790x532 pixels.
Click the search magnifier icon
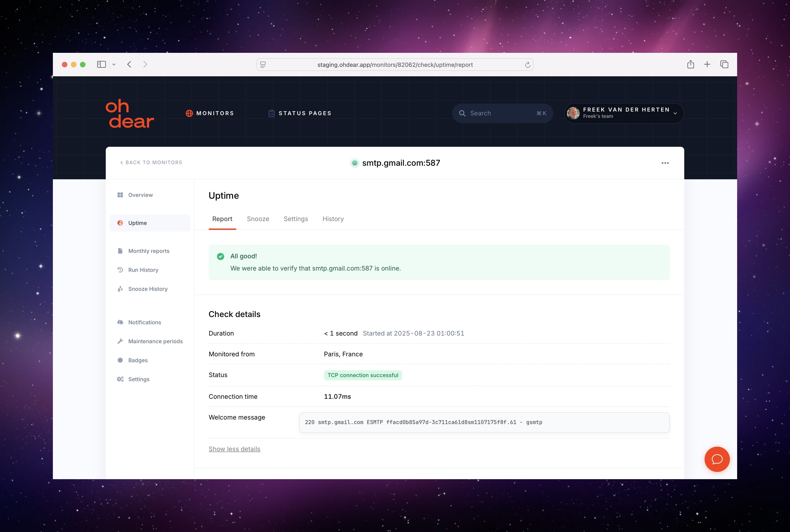click(x=462, y=113)
